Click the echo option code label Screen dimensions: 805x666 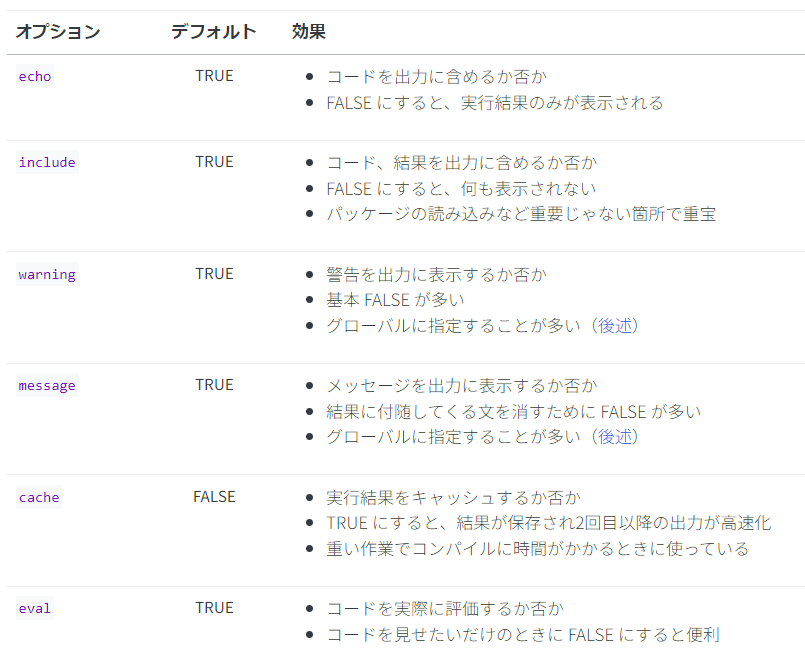[35, 77]
